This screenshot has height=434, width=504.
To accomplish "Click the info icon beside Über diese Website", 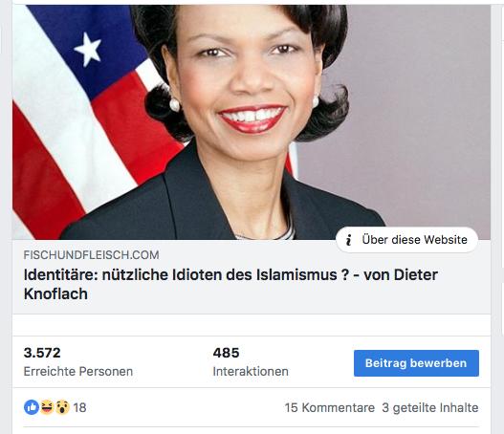I will [x=348, y=240].
